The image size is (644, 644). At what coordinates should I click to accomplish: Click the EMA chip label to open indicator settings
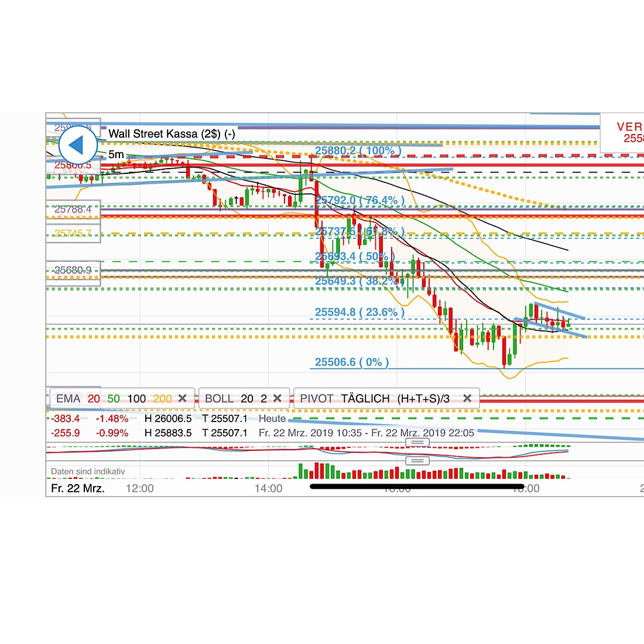68,398
